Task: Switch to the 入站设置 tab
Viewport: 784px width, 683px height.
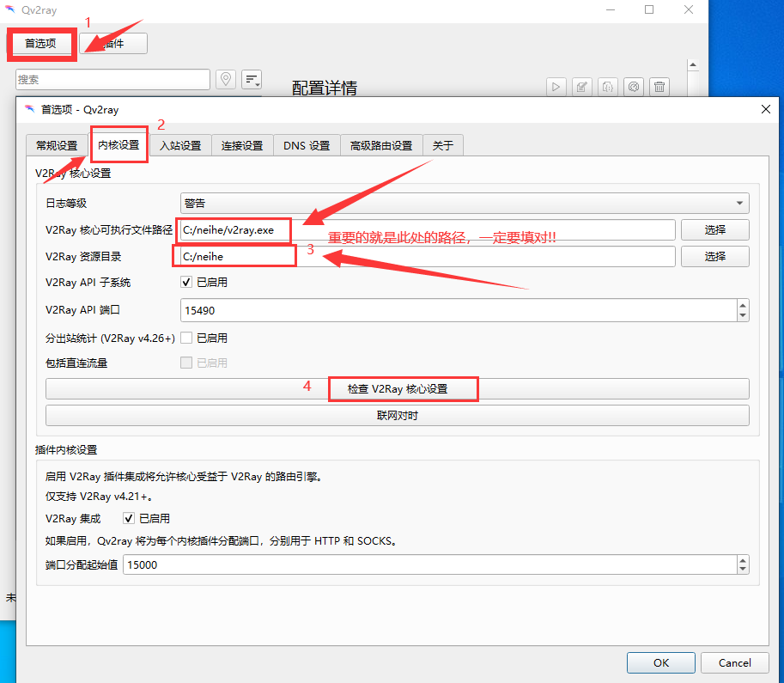Action: (x=180, y=145)
